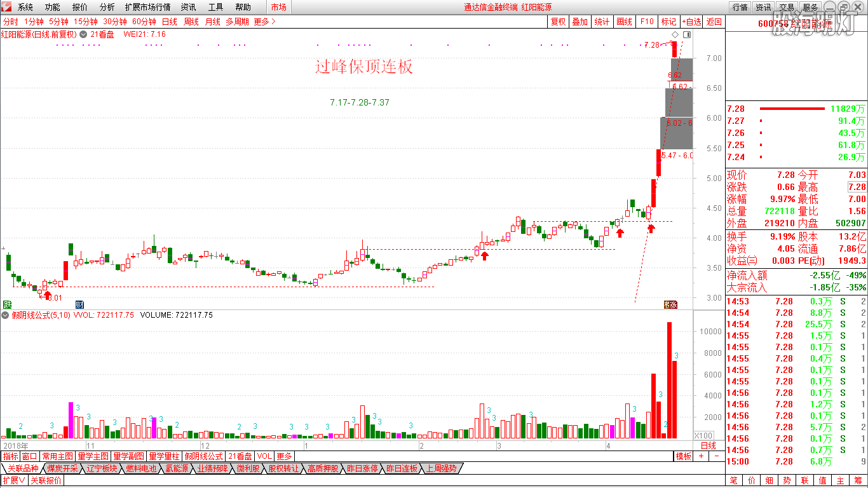This screenshot has width=868, height=488.
Task: Switch to 30分钟 period
Action: coord(115,22)
